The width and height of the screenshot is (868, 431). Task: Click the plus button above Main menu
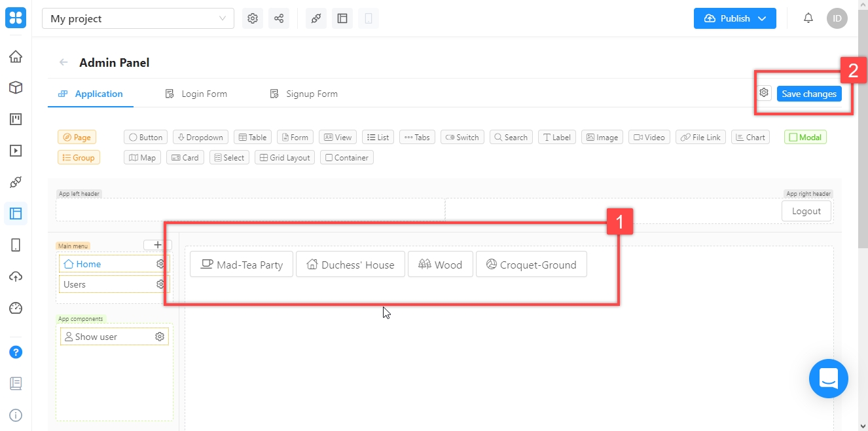click(x=157, y=244)
